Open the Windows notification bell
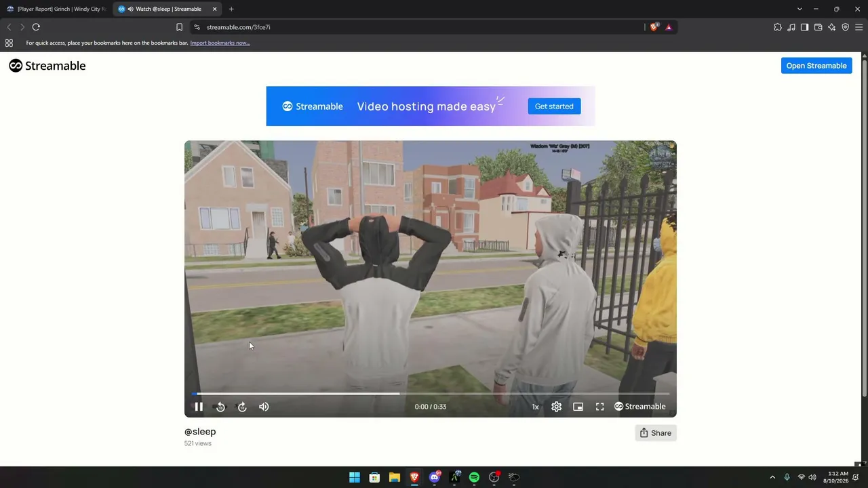This screenshot has width=868, height=488. (856, 477)
